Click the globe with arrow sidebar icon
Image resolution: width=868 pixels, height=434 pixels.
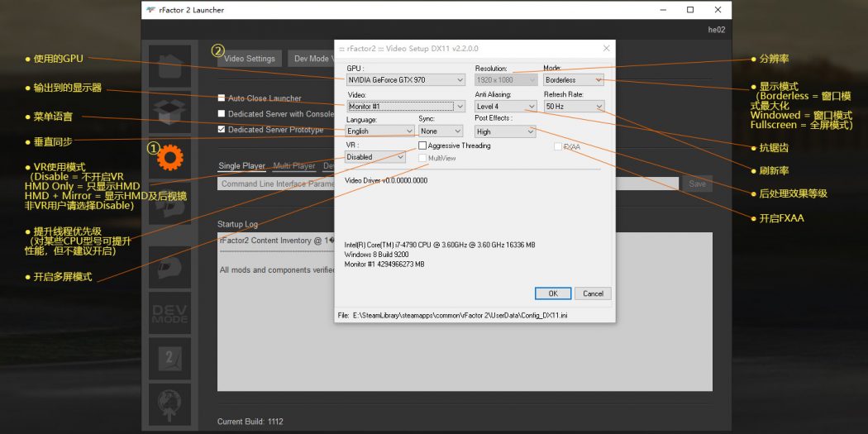(x=169, y=405)
